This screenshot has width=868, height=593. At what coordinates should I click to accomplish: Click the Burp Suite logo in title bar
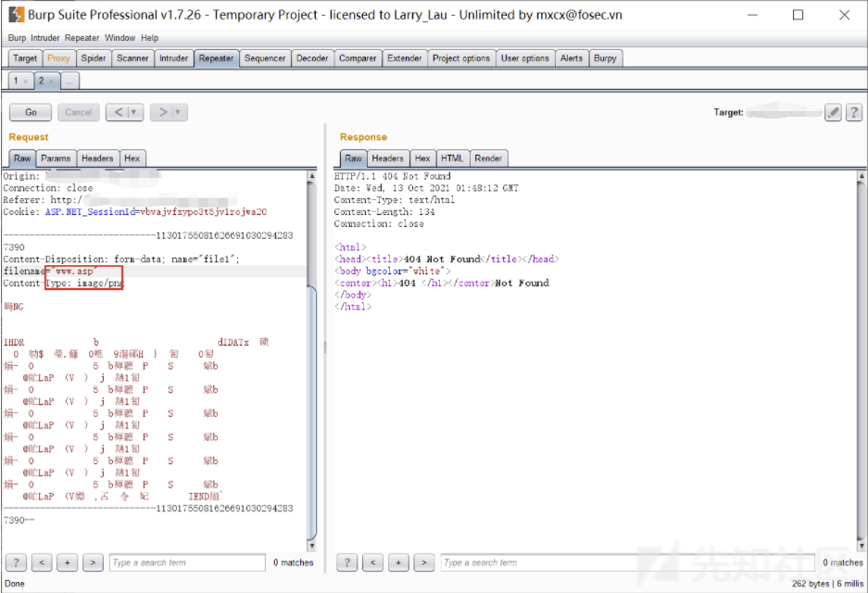(x=17, y=15)
